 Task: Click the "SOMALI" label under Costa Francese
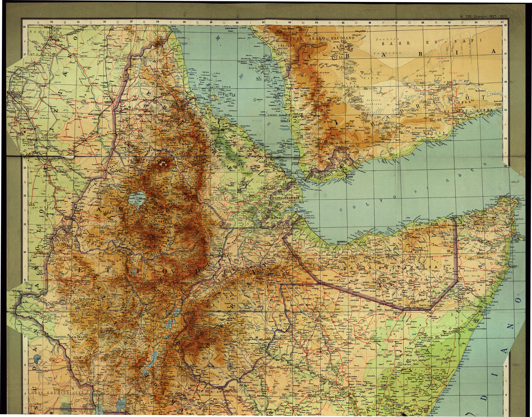point(277,218)
